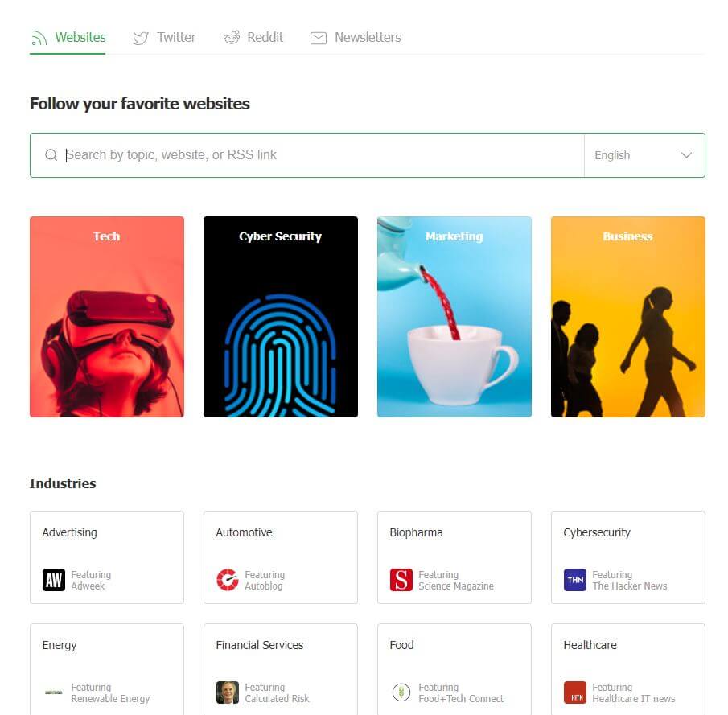Click the Newsletters envelope icon
Viewport: 728px width, 715px height.
tap(318, 38)
